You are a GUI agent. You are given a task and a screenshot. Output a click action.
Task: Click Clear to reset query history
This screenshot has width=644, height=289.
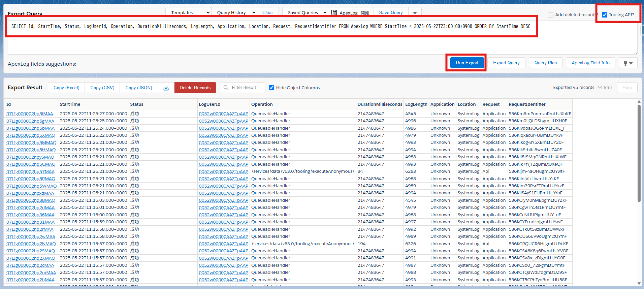(x=267, y=12)
